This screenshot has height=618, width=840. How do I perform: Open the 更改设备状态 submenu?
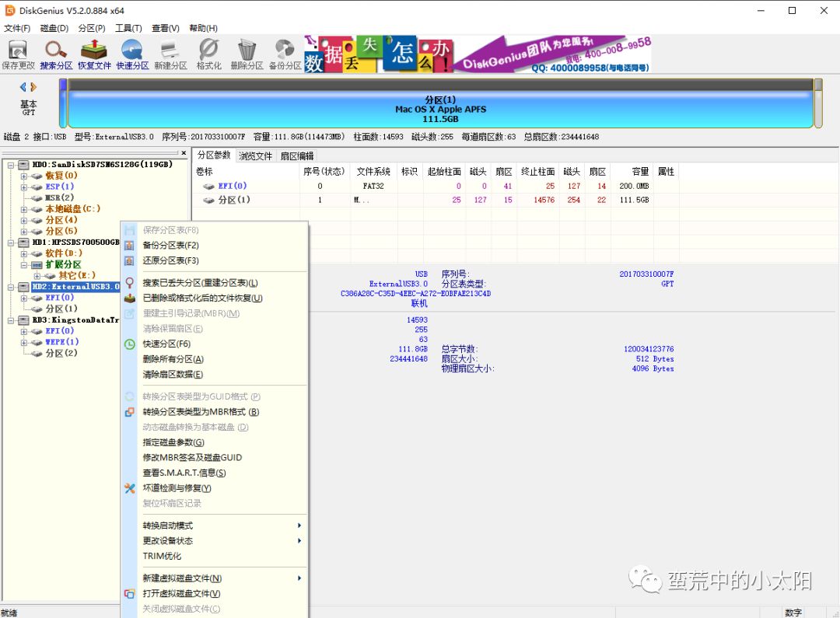click(215, 540)
